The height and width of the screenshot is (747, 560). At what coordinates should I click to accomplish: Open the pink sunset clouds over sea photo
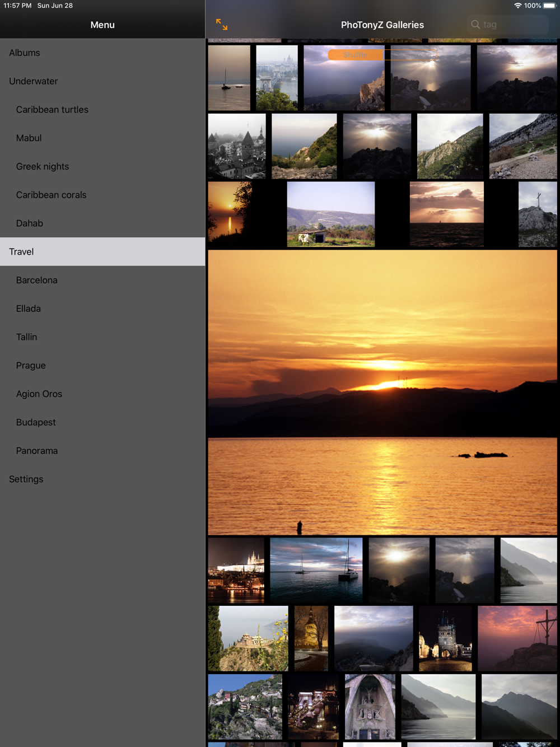[447, 214]
